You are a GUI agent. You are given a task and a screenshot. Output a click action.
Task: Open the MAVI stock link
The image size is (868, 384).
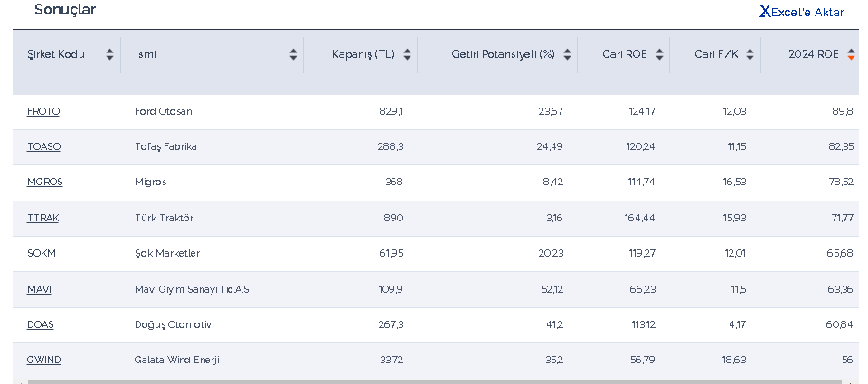pyautogui.click(x=39, y=289)
